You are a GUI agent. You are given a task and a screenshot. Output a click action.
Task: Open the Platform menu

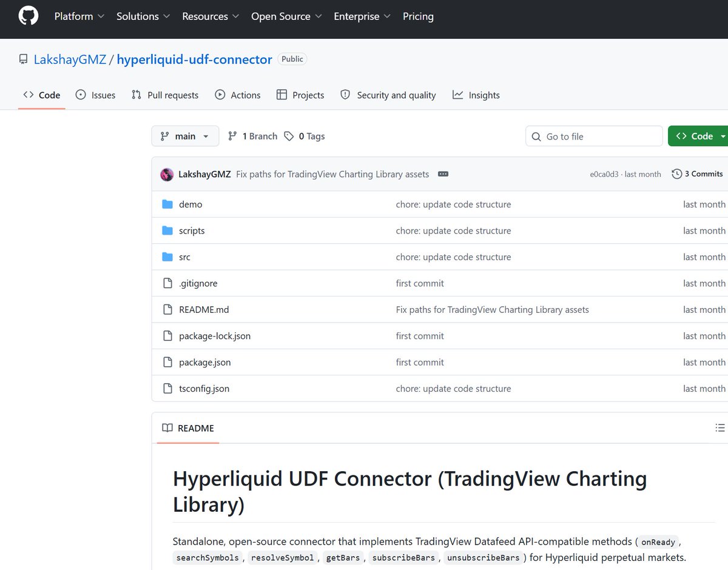click(79, 16)
